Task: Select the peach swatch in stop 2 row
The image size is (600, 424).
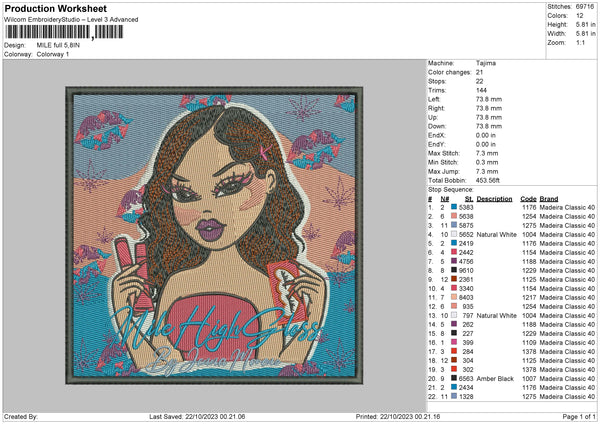Action: point(454,216)
